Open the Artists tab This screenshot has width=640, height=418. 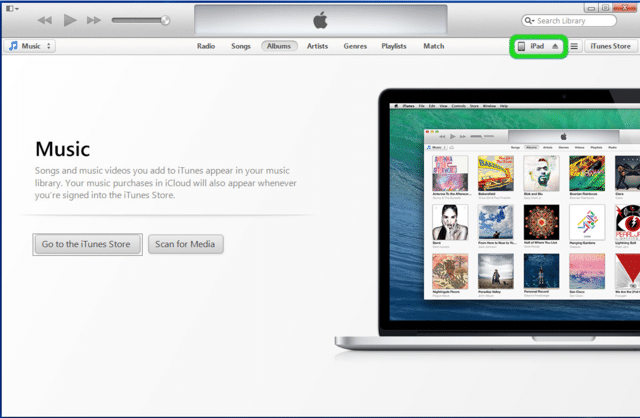317,46
